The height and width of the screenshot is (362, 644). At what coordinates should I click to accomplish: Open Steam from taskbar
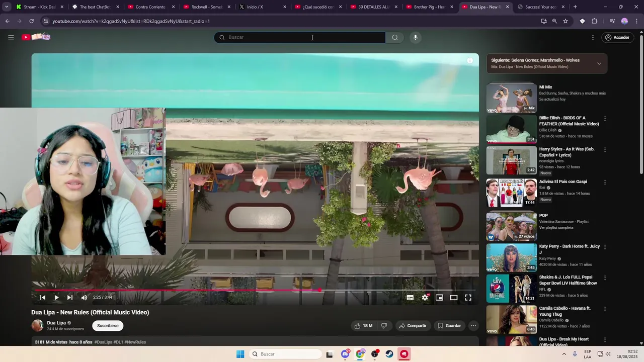click(389, 354)
